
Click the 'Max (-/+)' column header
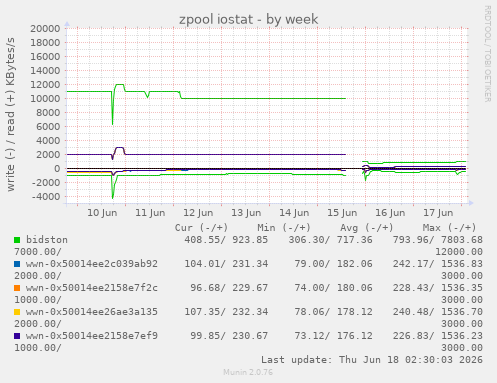coord(449,228)
